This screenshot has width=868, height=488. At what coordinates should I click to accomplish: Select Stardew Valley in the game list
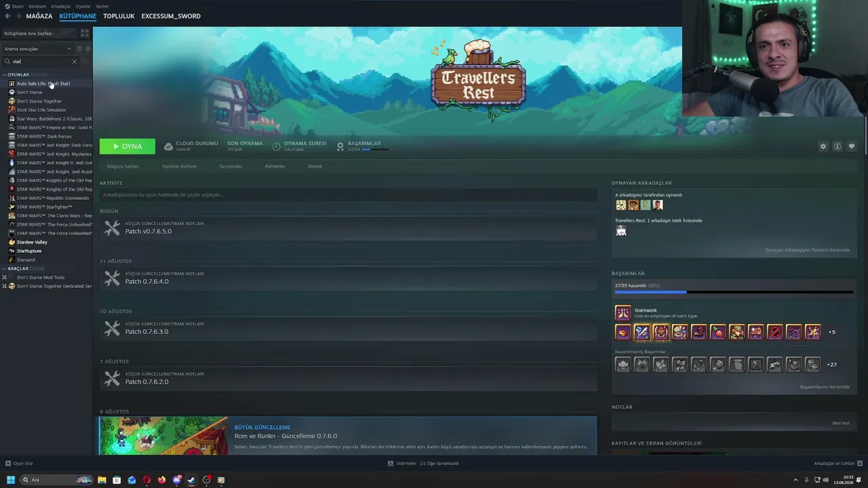pos(32,242)
